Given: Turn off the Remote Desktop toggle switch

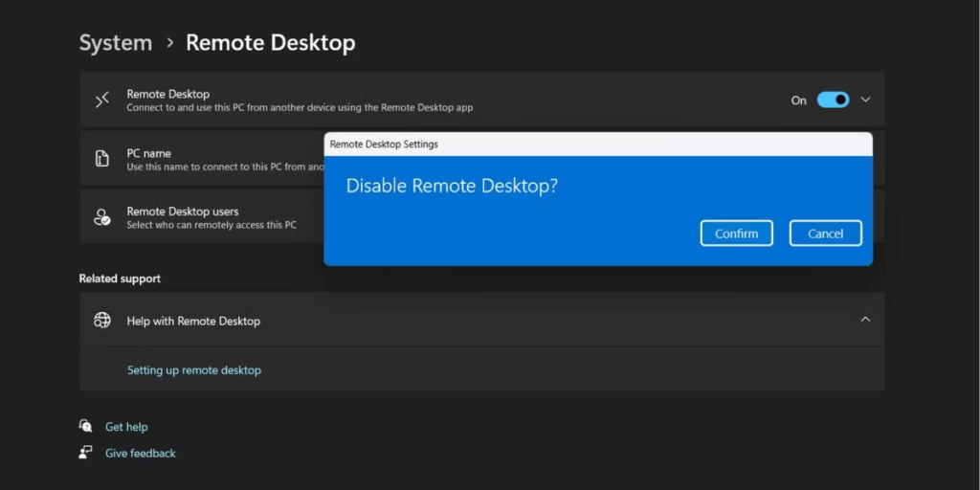Looking at the screenshot, I should [833, 100].
